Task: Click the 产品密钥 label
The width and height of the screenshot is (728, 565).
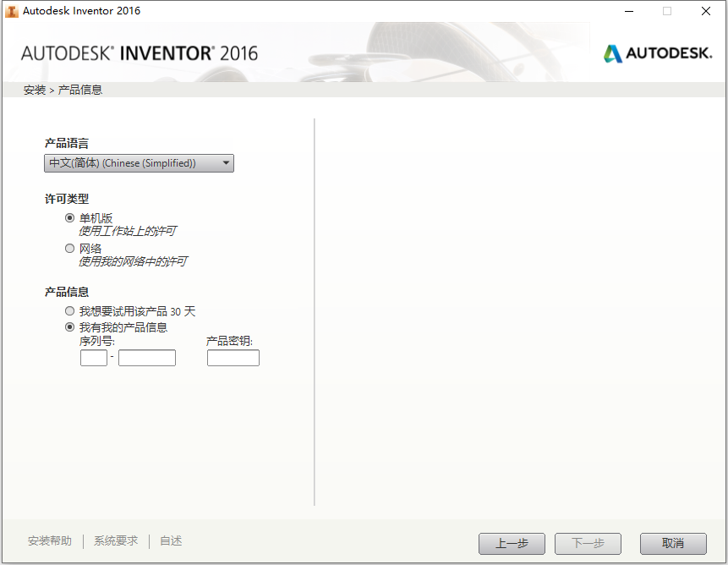Action: click(229, 341)
